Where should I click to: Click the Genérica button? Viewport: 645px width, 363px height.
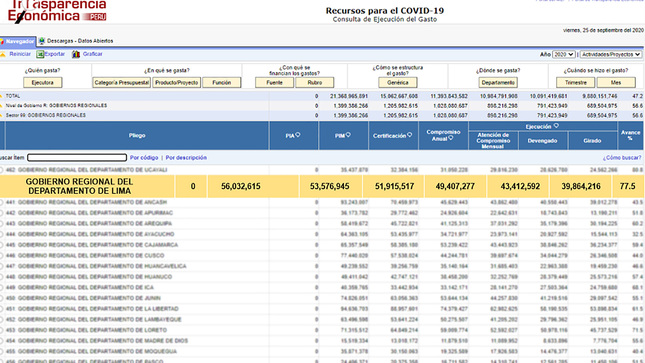[x=398, y=83]
